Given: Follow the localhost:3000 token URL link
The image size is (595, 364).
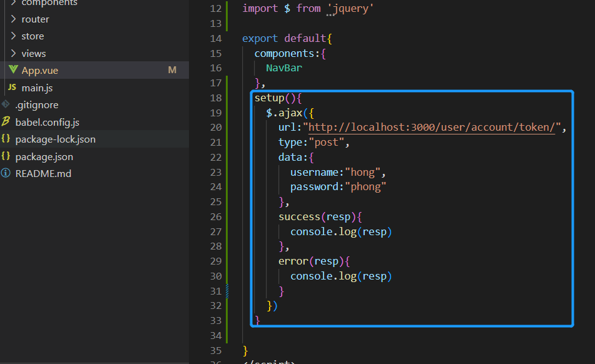Looking at the screenshot, I should coord(432,128).
